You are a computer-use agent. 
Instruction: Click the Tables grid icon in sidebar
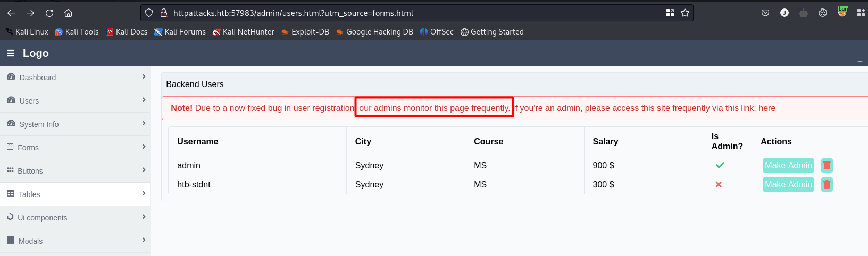11,194
